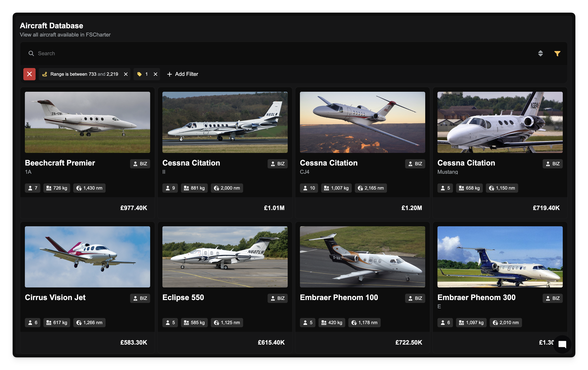The height and width of the screenshot is (370, 588).
Task: Click the red clear-all-filters X button
Action: click(29, 74)
